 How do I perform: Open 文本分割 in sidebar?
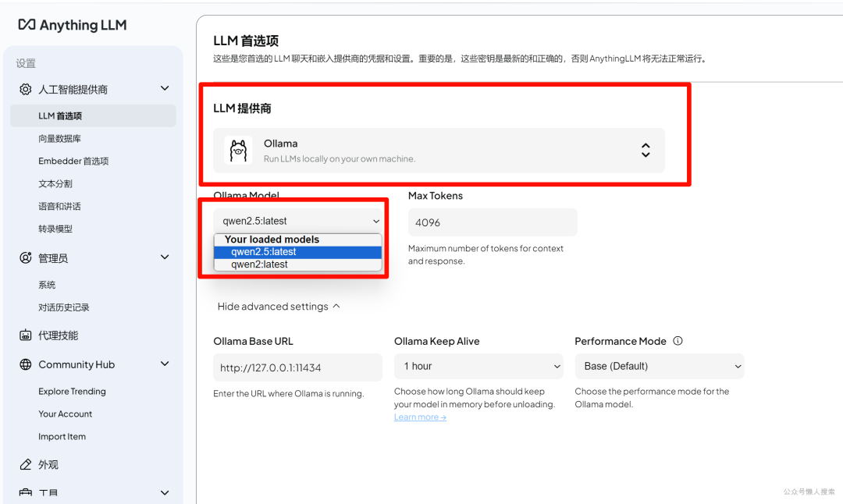coord(55,184)
